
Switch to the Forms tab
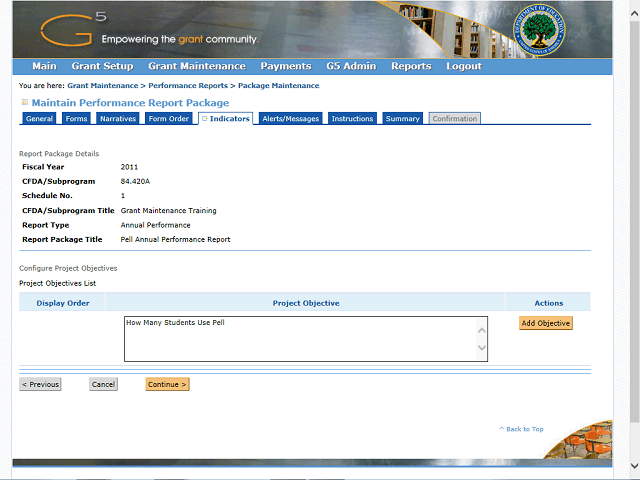tap(76, 118)
